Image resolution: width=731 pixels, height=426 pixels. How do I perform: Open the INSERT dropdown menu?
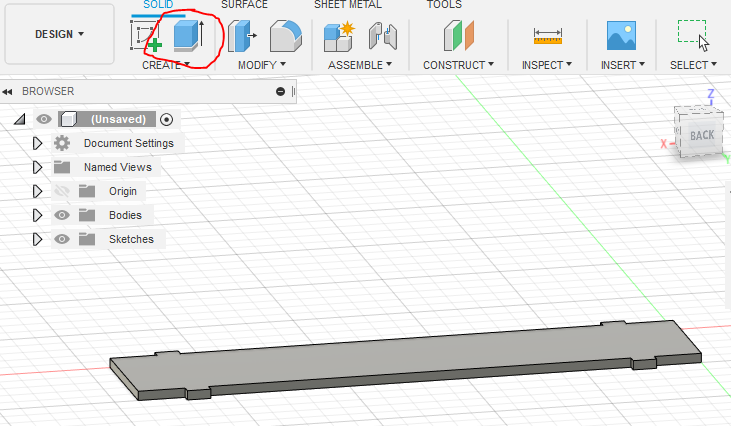623,65
